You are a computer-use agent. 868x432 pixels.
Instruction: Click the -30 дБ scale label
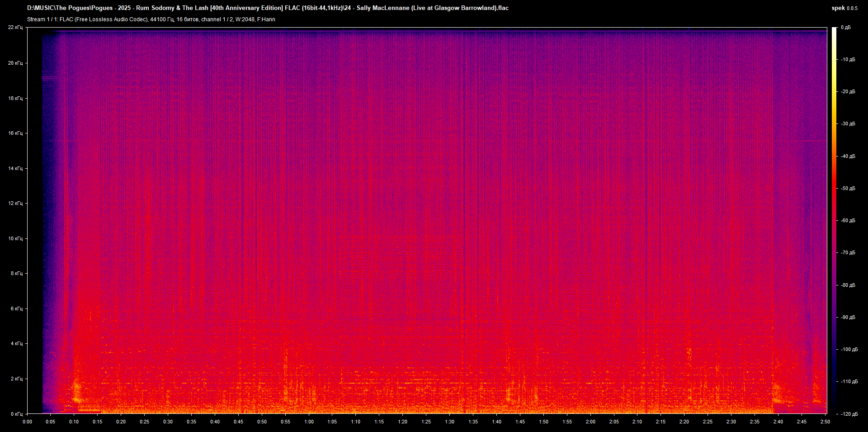point(848,123)
